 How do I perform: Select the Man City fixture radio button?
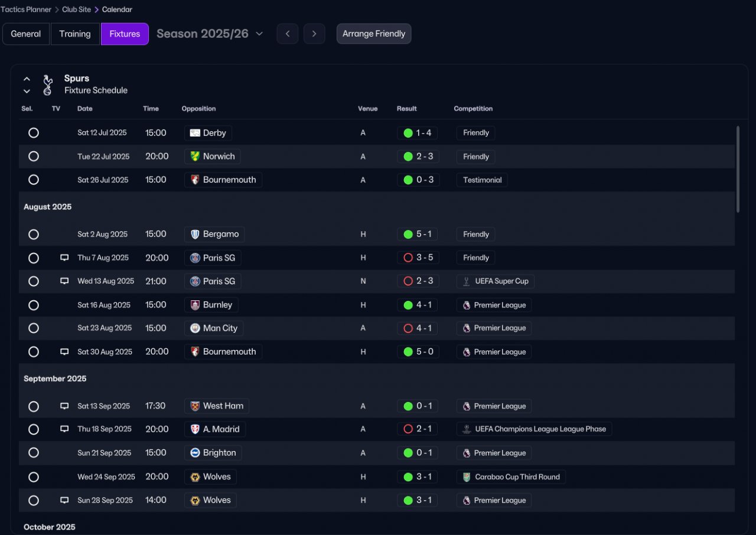click(34, 328)
